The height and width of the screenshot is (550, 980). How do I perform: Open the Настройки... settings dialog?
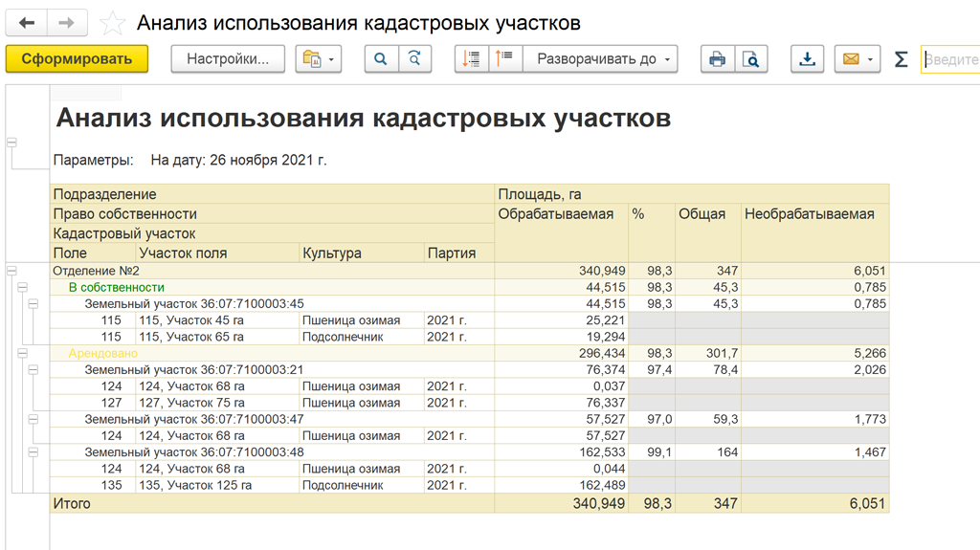(228, 59)
